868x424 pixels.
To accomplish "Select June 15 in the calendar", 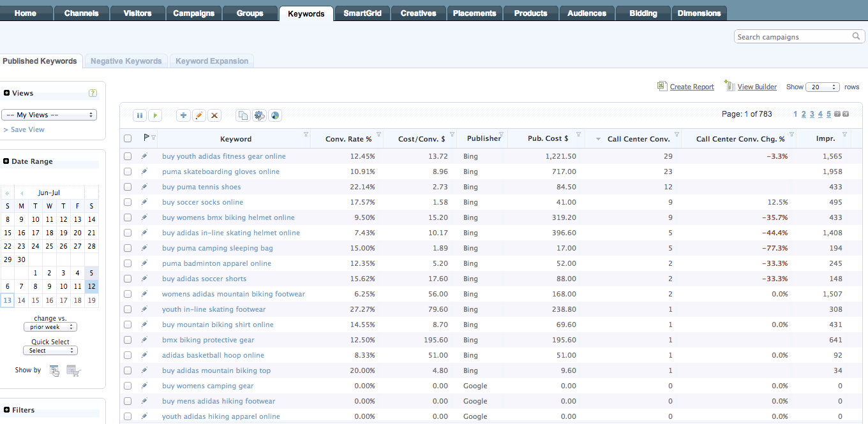I will tap(8, 233).
